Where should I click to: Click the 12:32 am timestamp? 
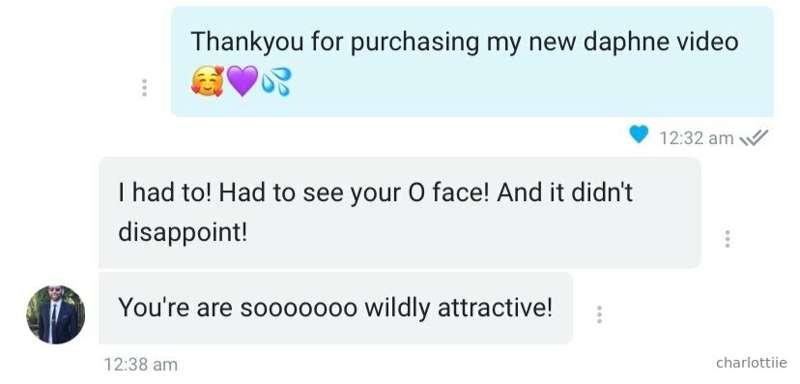tap(696, 138)
